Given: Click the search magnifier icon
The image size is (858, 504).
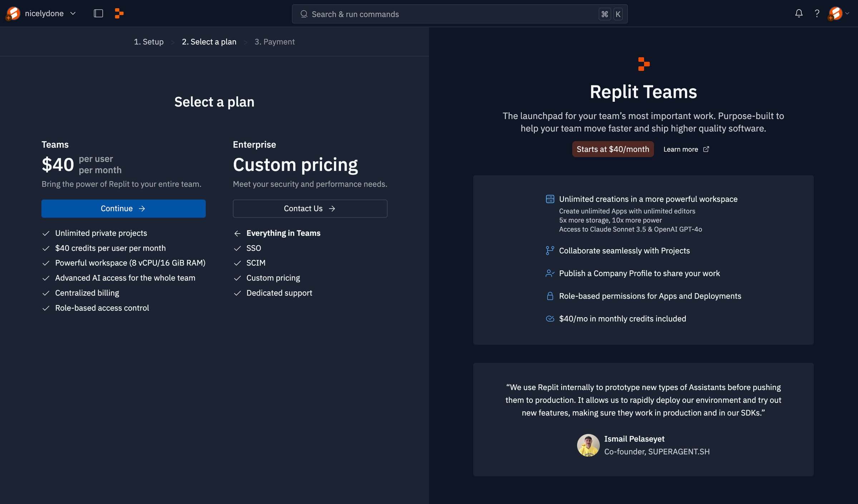Looking at the screenshot, I should point(304,14).
